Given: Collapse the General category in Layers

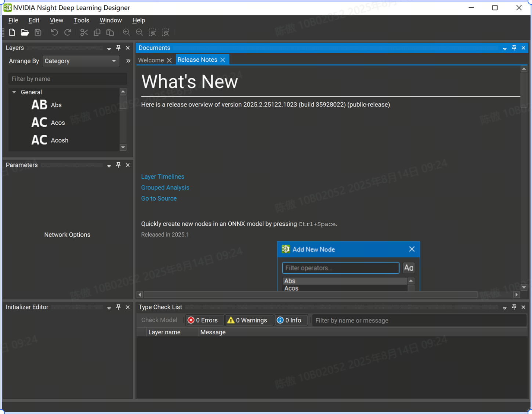Looking at the screenshot, I should 14,92.
